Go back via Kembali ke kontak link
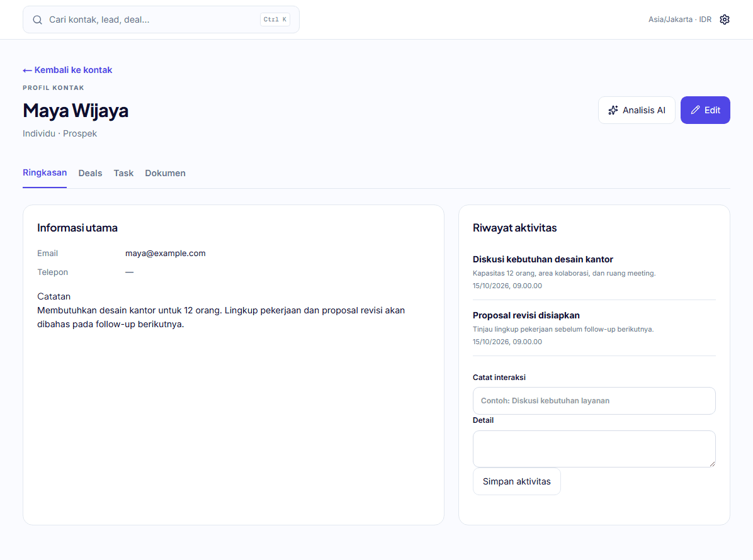 [67, 70]
